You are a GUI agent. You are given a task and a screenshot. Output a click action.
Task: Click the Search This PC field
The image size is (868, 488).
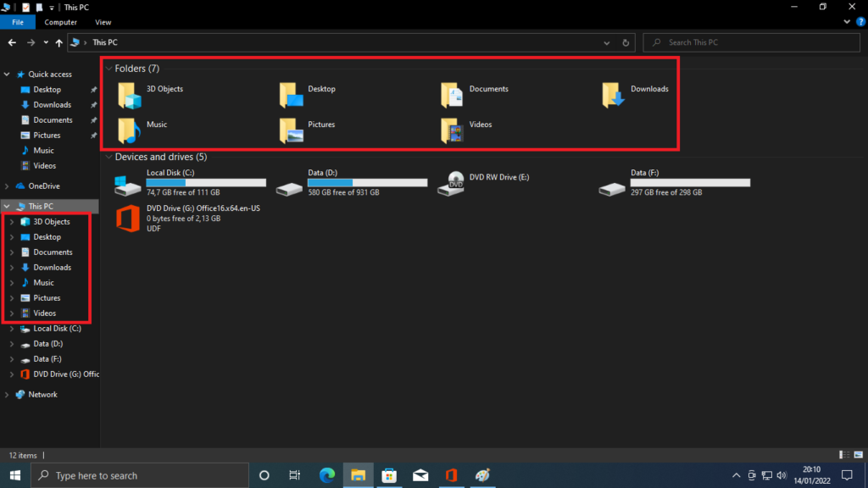tap(754, 42)
